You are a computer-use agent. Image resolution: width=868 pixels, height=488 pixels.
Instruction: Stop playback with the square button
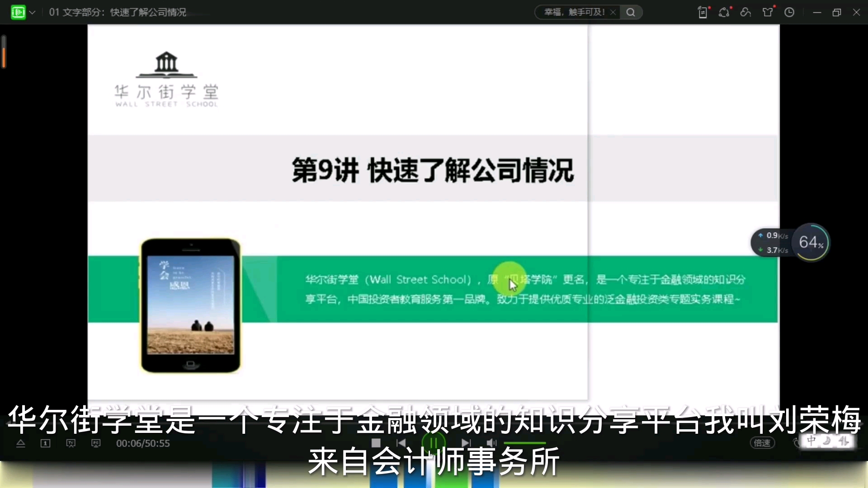[376, 443]
